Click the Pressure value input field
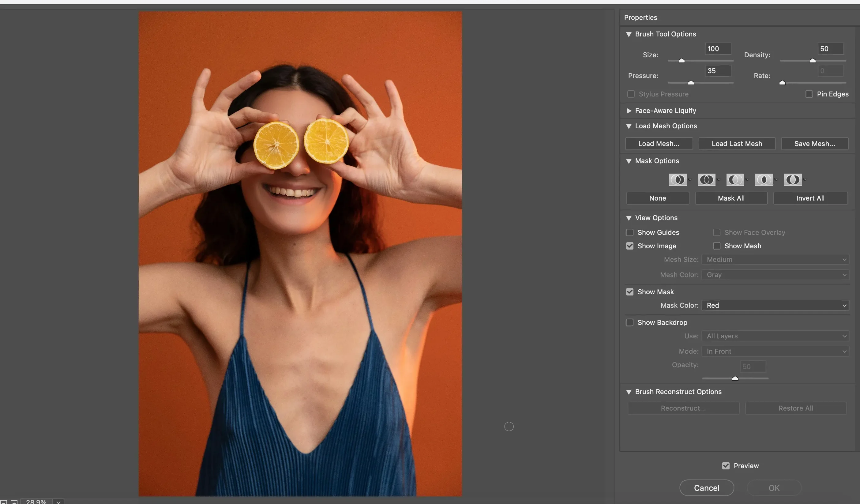 coord(718,71)
